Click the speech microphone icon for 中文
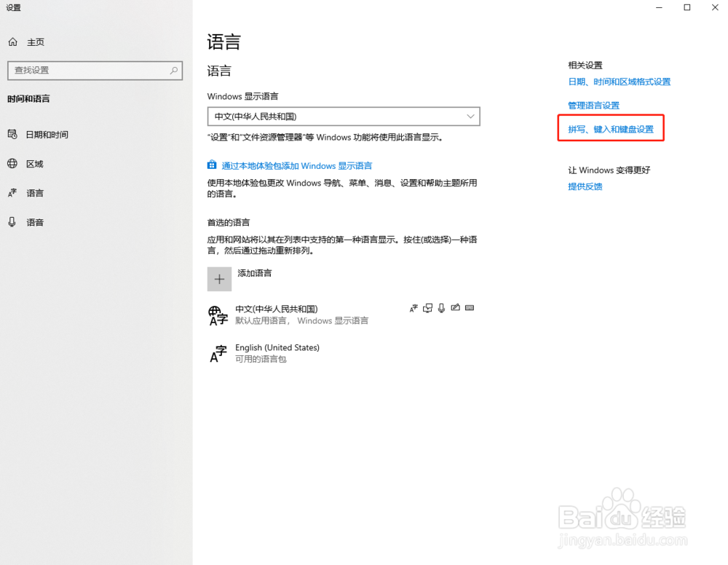This screenshot has height=565, width=728. click(x=440, y=308)
